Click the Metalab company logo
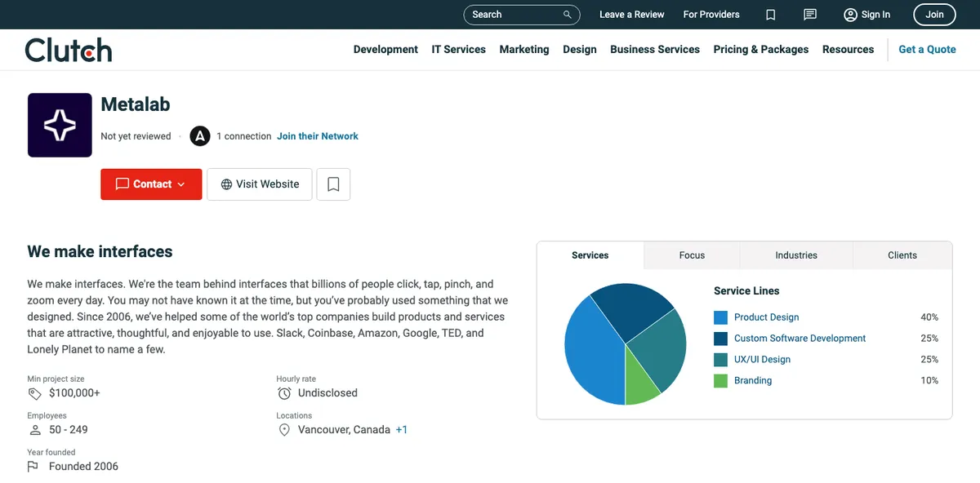This screenshot has height=483, width=980. pyautogui.click(x=60, y=125)
